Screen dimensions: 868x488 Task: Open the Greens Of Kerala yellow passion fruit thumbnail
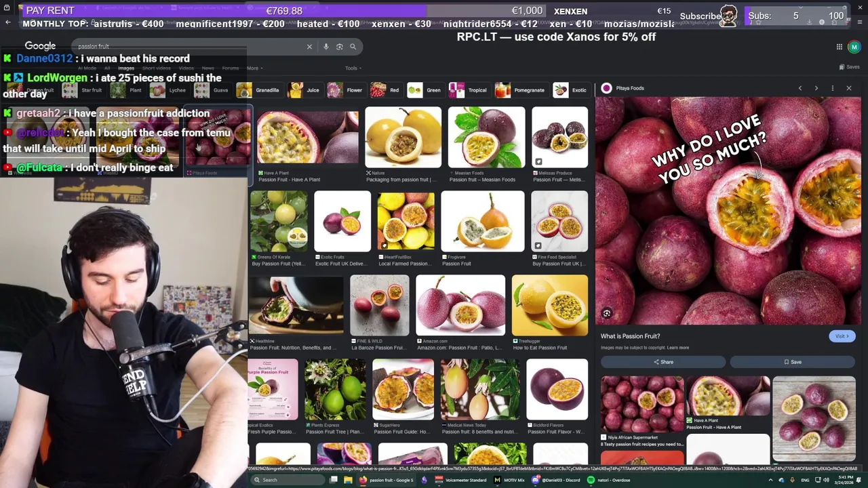pos(278,222)
